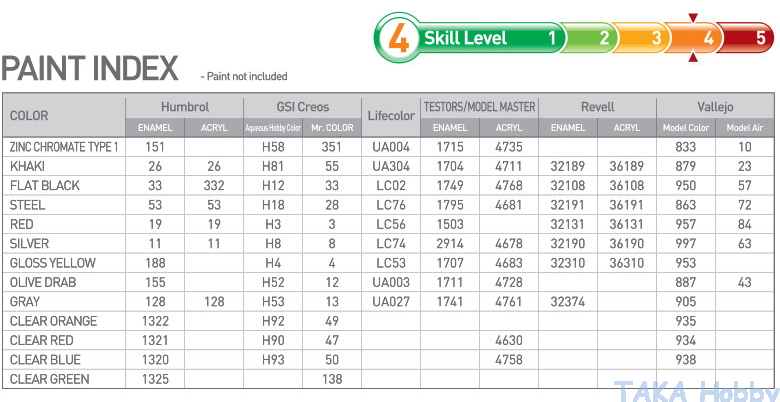Viewport: 780px width, 402px height.
Task: Select the Vallejo column header
Action: click(x=716, y=107)
